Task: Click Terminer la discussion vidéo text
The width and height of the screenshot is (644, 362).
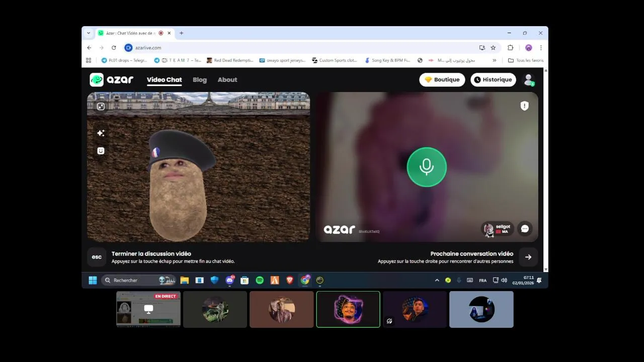Action: [151, 254]
